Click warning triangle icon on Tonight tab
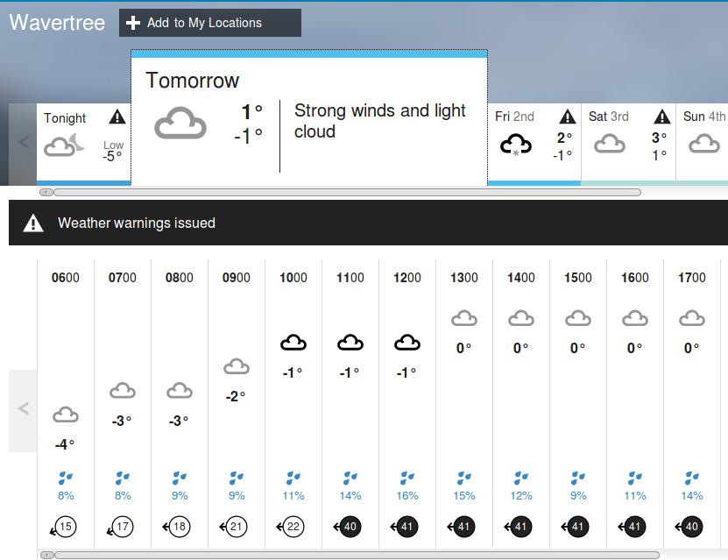This screenshot has width=728, height=560. coord(117,117)
